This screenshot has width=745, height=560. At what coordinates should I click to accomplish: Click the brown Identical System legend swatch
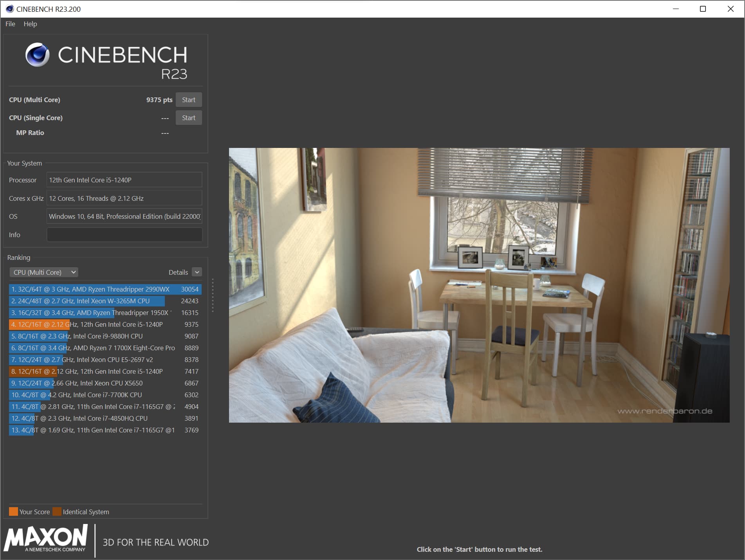point(57,511)
